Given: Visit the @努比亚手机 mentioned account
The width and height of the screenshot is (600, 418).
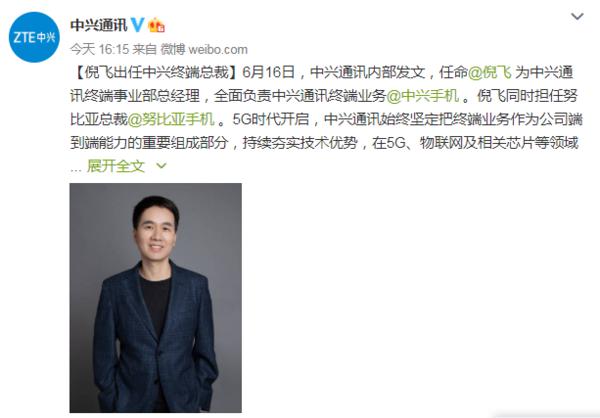Looking at the screenshot, I should 171,119.
